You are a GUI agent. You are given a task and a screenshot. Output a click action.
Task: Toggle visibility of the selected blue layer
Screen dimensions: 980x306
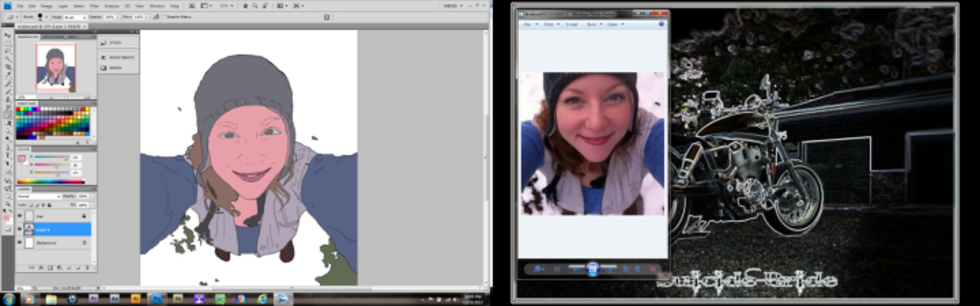20,229
